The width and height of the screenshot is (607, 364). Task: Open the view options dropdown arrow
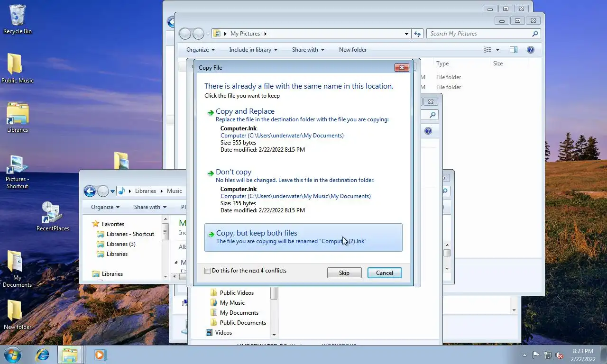(x=497, y=50)
